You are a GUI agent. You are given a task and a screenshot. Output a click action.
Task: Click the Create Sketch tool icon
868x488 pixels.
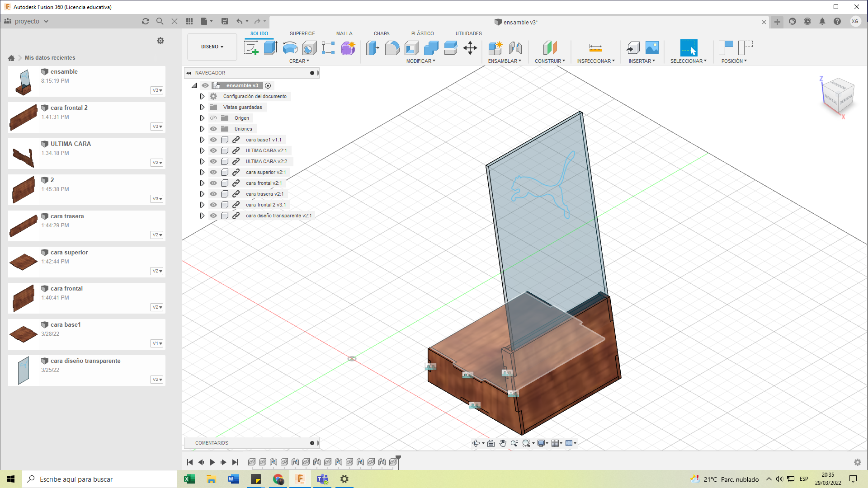coord(251,48)
